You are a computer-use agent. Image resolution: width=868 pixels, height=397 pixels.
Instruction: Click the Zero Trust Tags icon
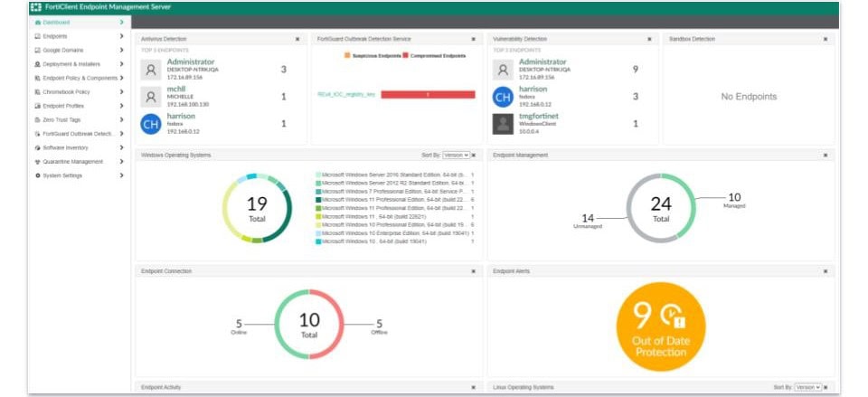pos(38,119)
